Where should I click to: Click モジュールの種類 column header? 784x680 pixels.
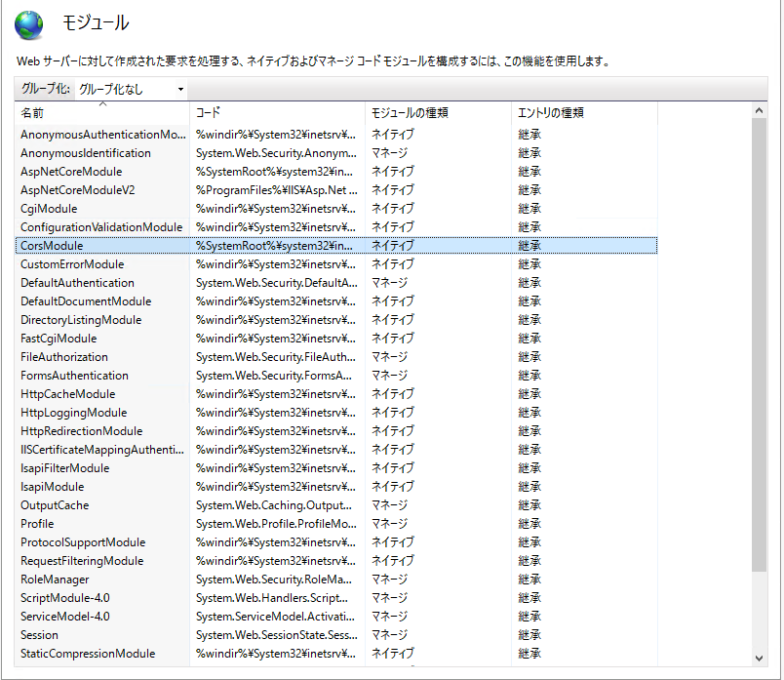click(x=438, y=113)
